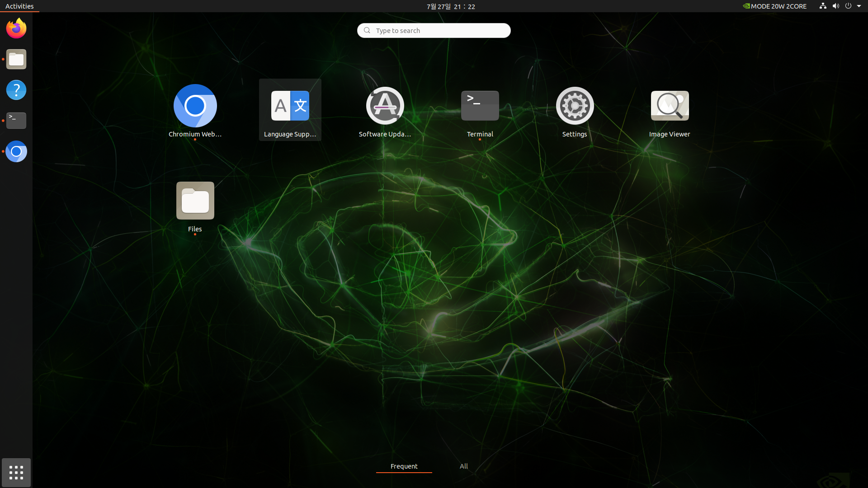Click Files icon in the dock
This screenshot has height=488, width=868.
(x=16, y=59)
